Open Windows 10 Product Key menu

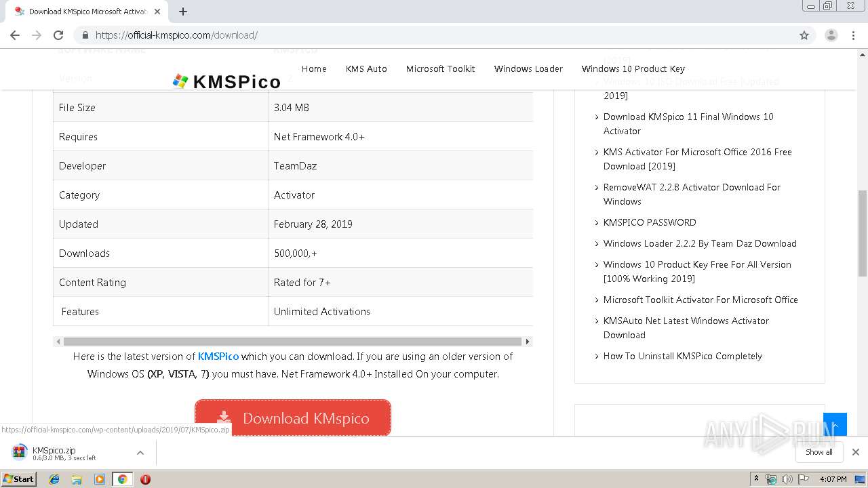pos(633,68)
